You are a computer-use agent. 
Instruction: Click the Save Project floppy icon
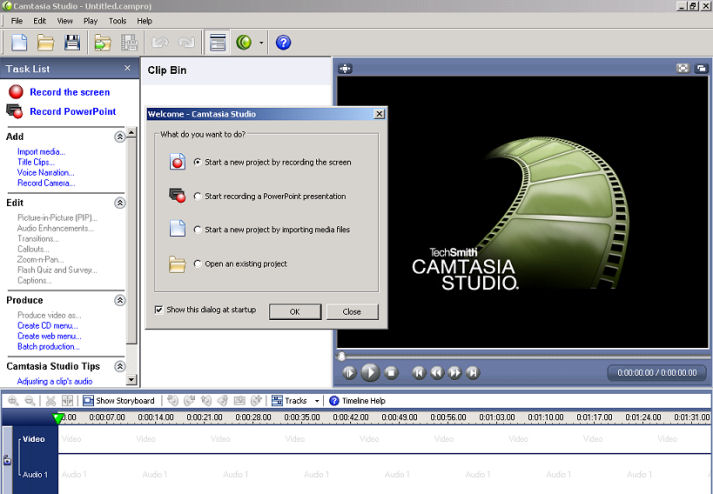72,42
